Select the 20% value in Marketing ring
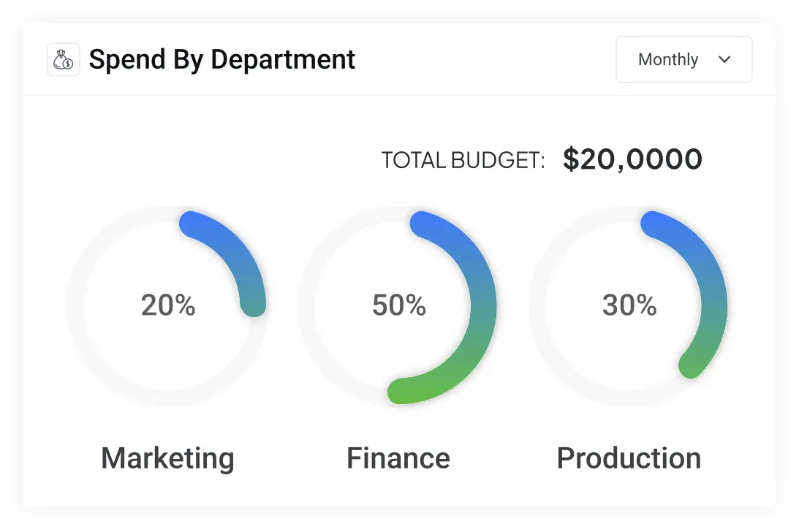Screen dimensions: 799x532 pos(168,305)
